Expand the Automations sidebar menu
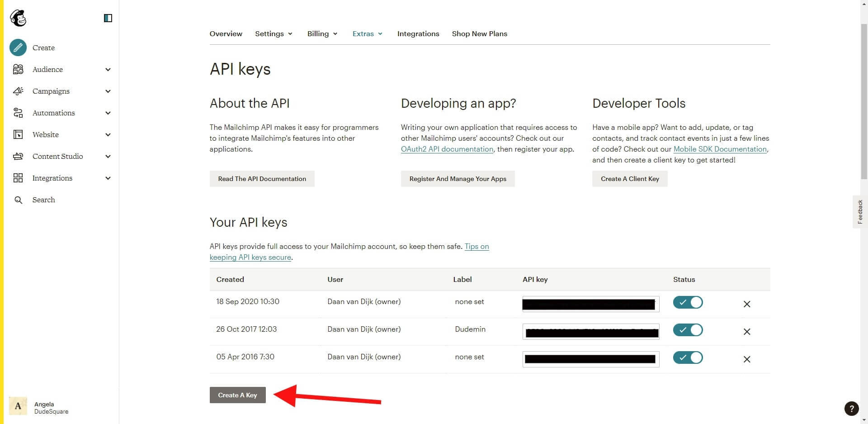Viewport: 868px width, 424px height. 108,113
